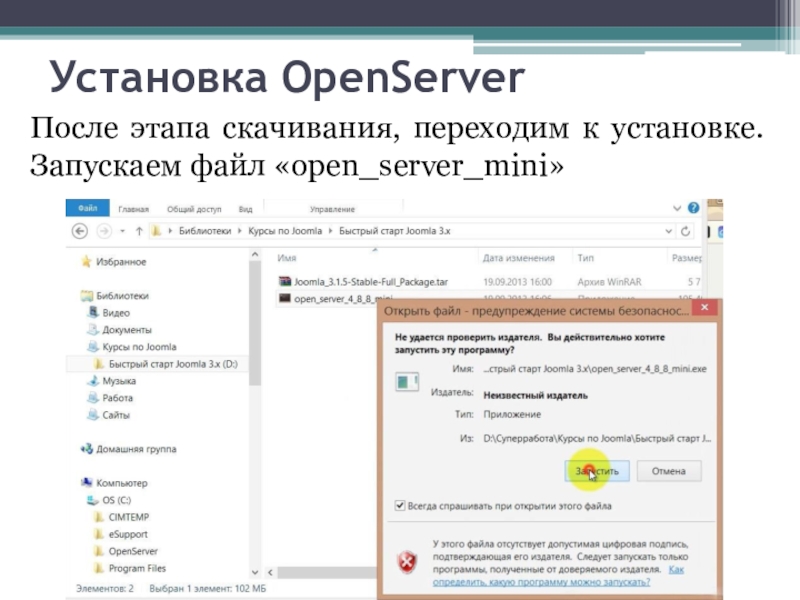This screenshot has width=800, height=600.
Task: Select Быстрый старт Joomla 3.x (D:) folder
Action: tap(173, 364)
